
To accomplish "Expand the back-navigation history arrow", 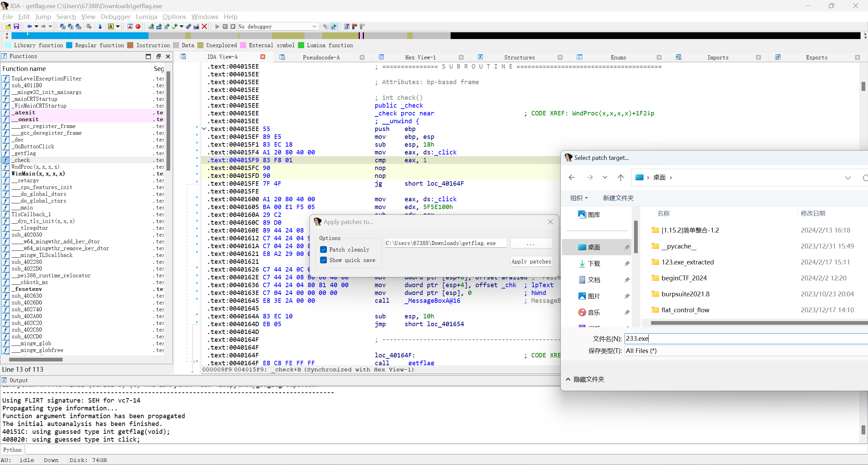I will click(x=36, y=26).
